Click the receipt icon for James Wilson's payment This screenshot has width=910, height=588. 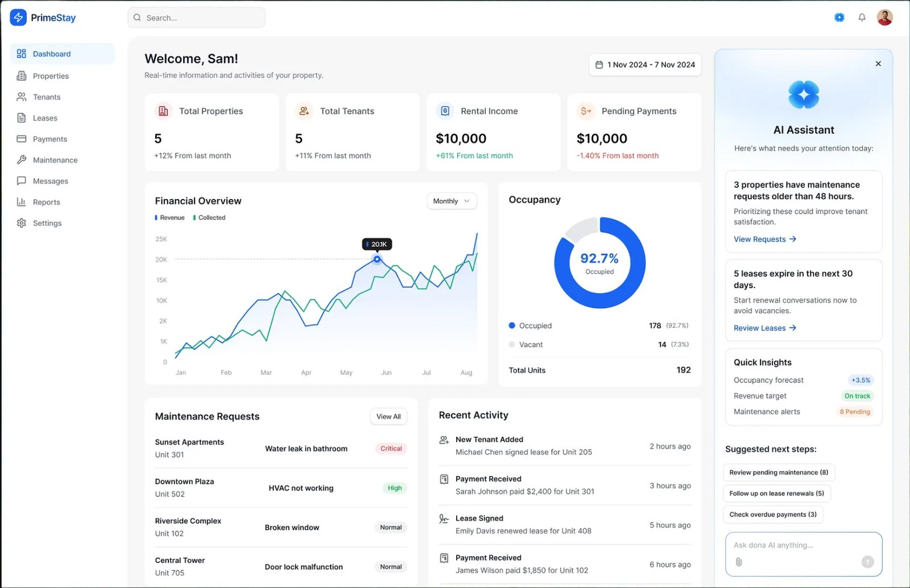coord(444,558)
